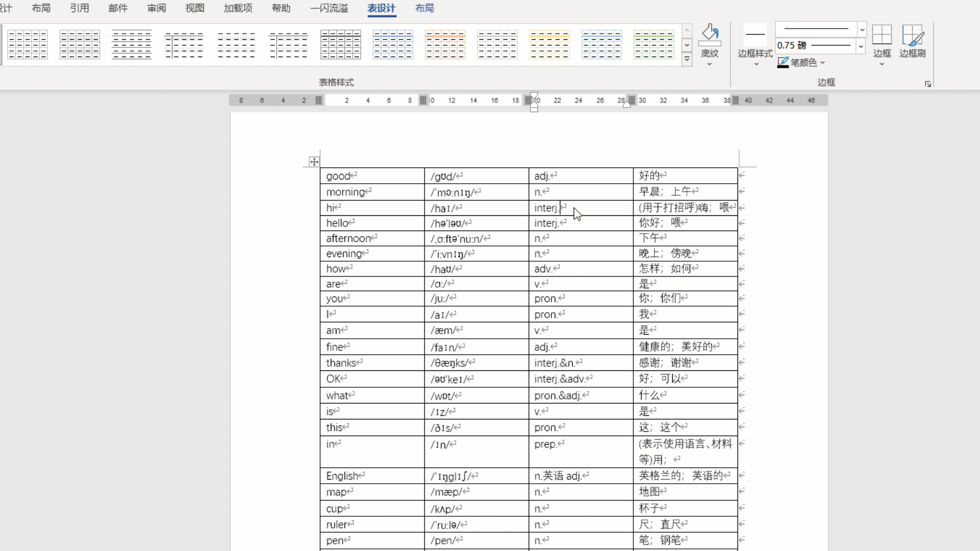
Task: Open the 0.75 磅 line weight dropdown
Action: 861,46
